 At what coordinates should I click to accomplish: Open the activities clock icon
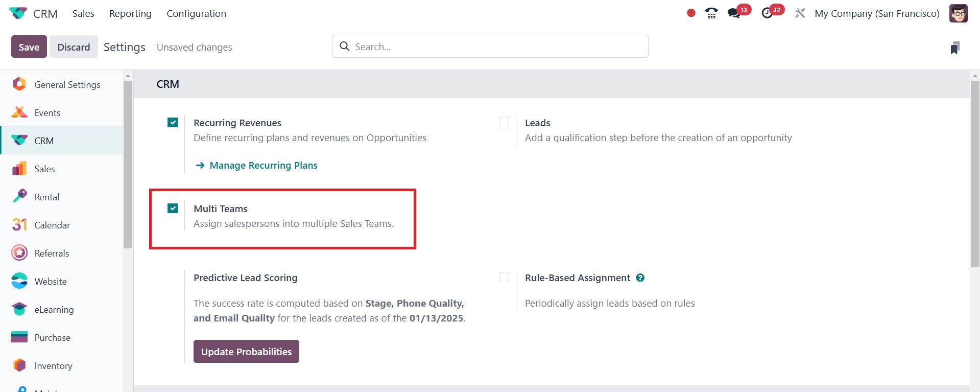767,13
